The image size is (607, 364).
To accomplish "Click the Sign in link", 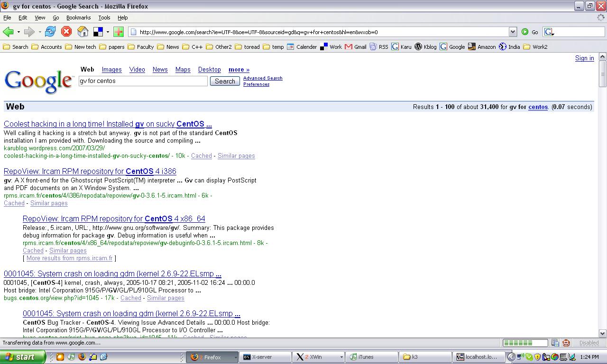I will tap(584, 58).
